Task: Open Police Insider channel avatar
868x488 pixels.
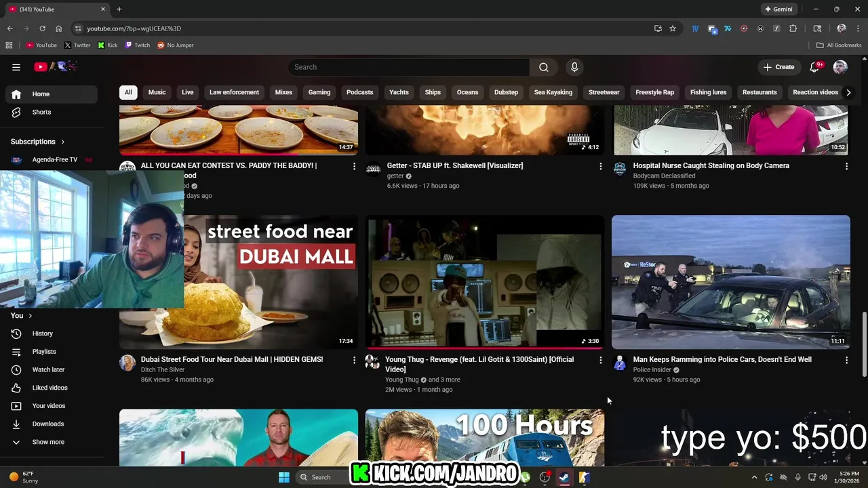Action: click(619, 363)
